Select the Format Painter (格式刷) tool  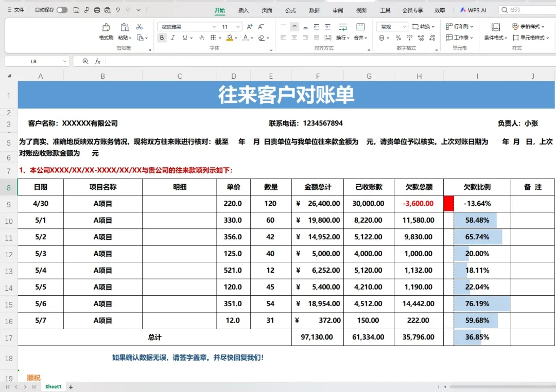coord(106,31)
